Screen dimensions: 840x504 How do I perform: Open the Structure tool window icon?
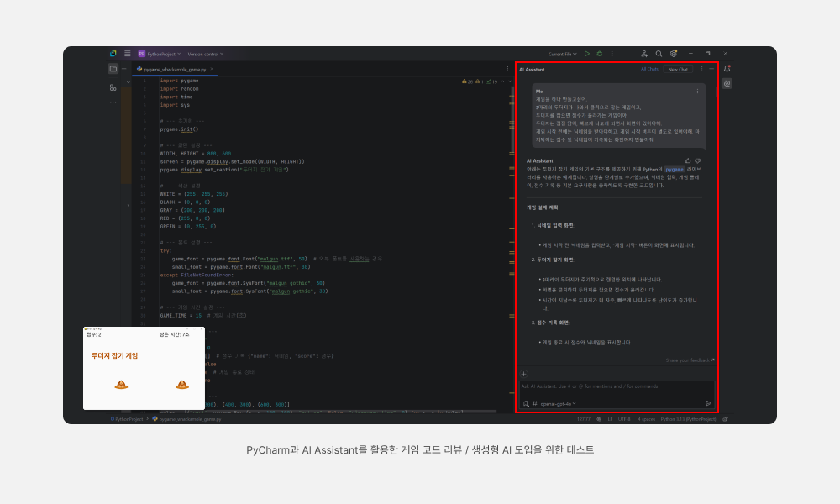click(x=113, y=87)
